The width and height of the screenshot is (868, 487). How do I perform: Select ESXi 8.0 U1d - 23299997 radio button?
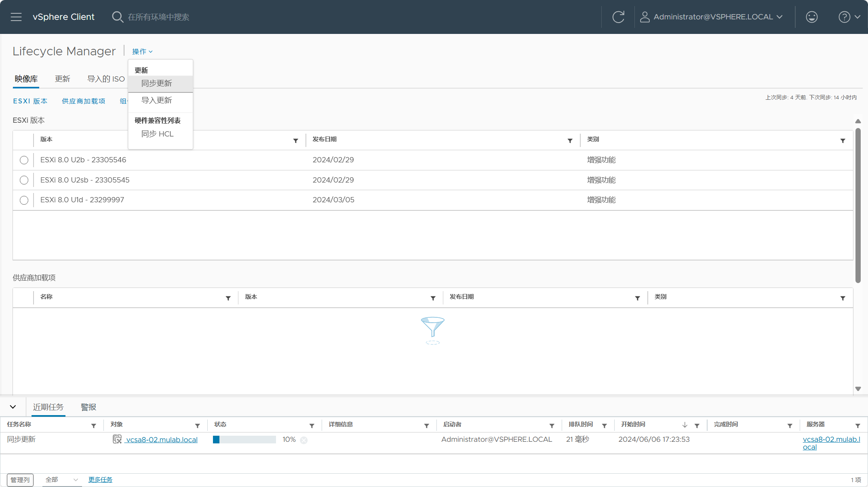(x=24, y=200)
